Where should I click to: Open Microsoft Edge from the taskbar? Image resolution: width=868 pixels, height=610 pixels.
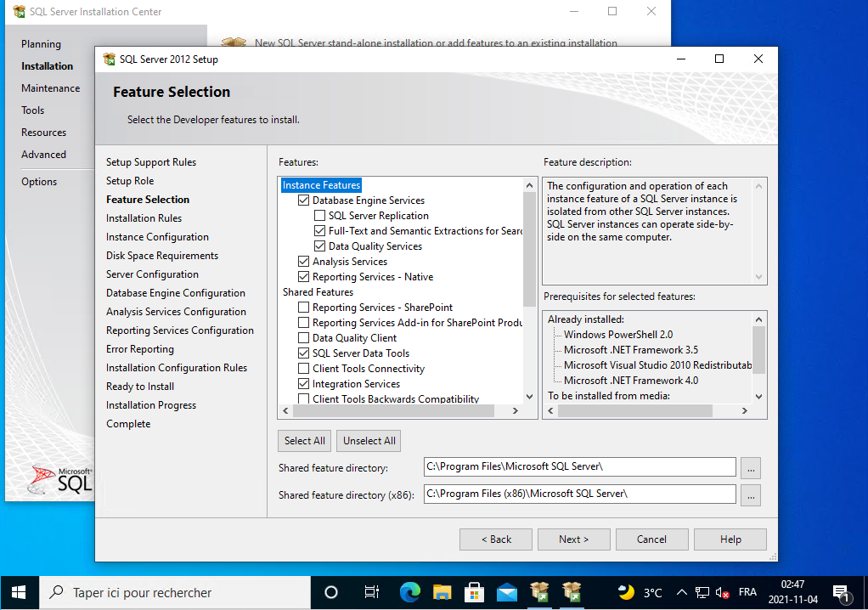[x=409, y=592]
